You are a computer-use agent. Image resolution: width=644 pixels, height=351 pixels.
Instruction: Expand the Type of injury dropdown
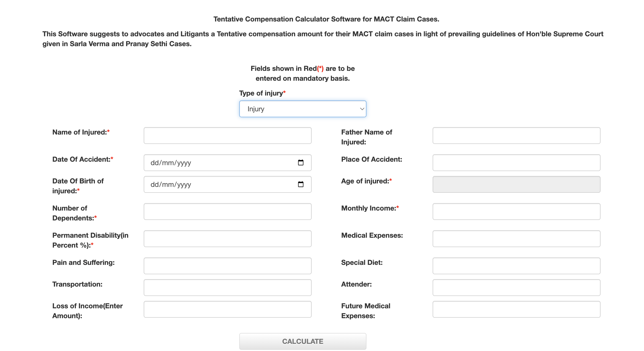click(302, 109)
